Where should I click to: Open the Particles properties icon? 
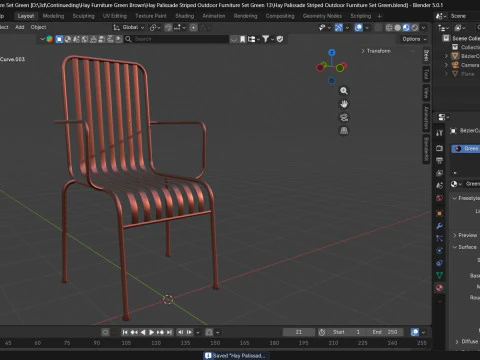439,238
